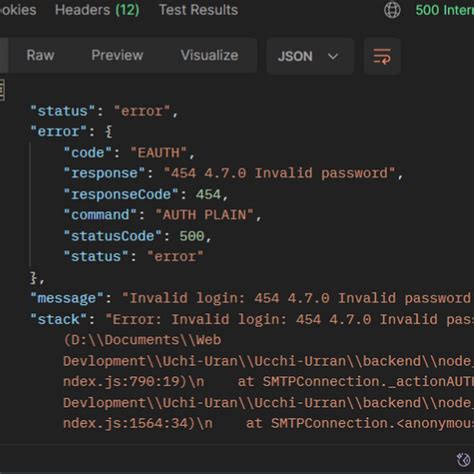Click the statusCode value 500
Viewport: 474px width, 474px height.
192,236
